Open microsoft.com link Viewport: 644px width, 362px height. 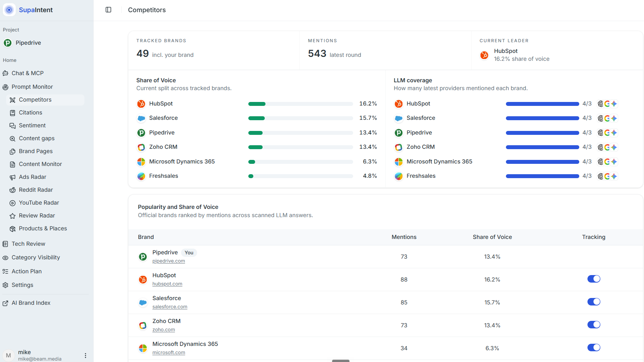click(169, 352)
